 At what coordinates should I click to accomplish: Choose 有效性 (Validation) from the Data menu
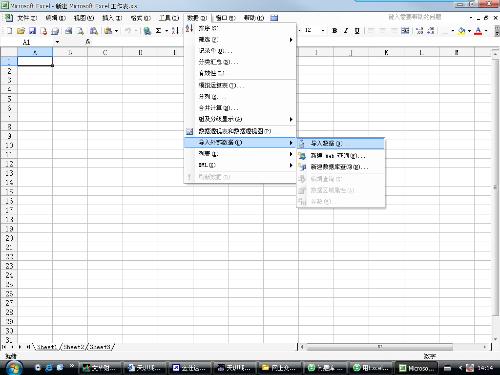(x=240, y=73)
